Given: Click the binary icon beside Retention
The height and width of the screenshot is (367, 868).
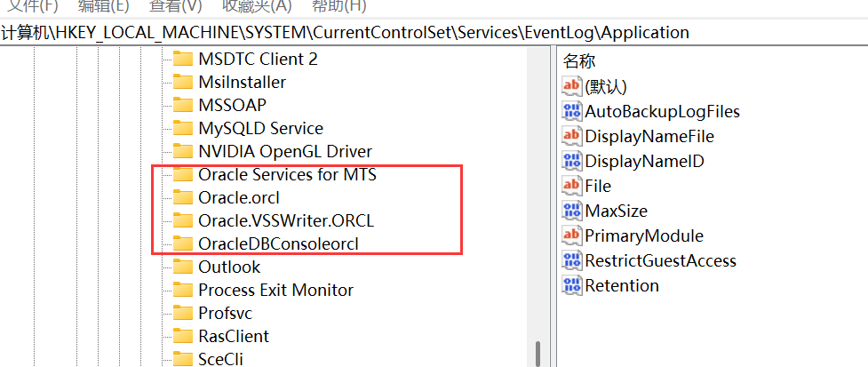Looking at the screenshot, I should [572, 285].
